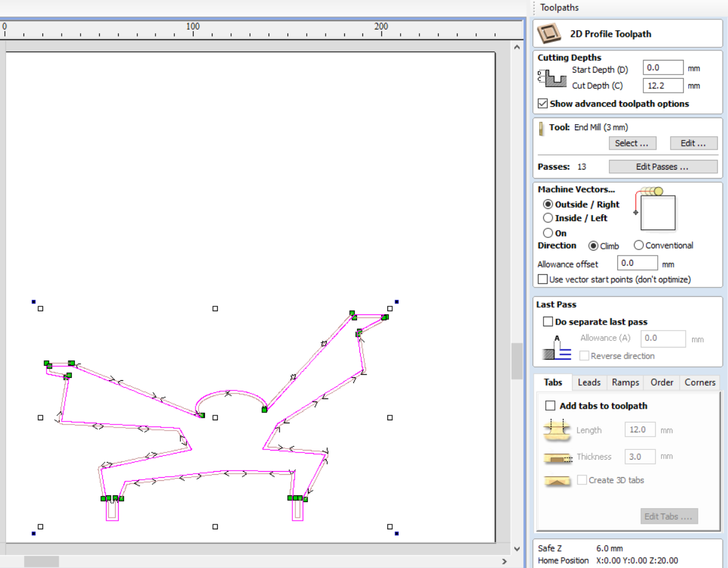Click the tab thickness diagram icon
This screenshot has width=728, height=568.
coord(557,457)
